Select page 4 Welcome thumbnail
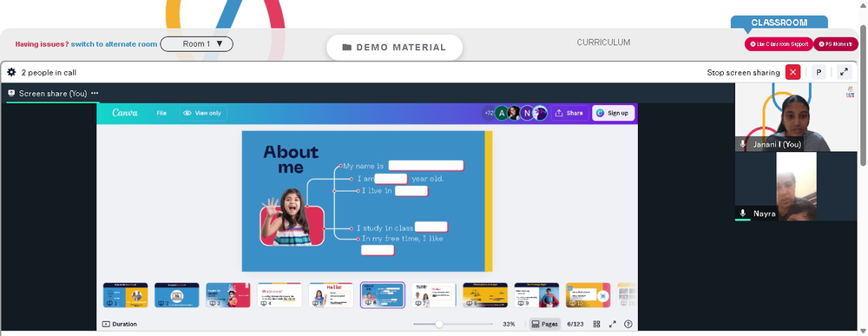The image size is (868, 336). 279,295
